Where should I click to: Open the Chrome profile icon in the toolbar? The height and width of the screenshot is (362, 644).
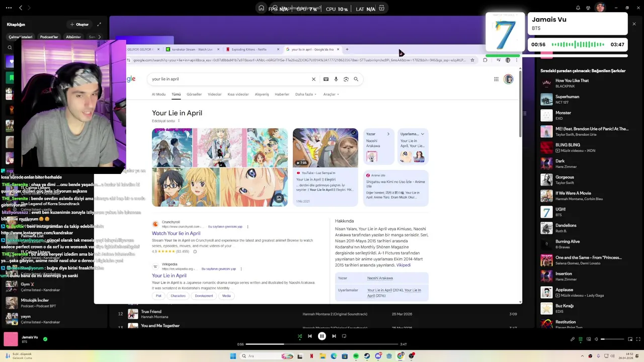508,60
